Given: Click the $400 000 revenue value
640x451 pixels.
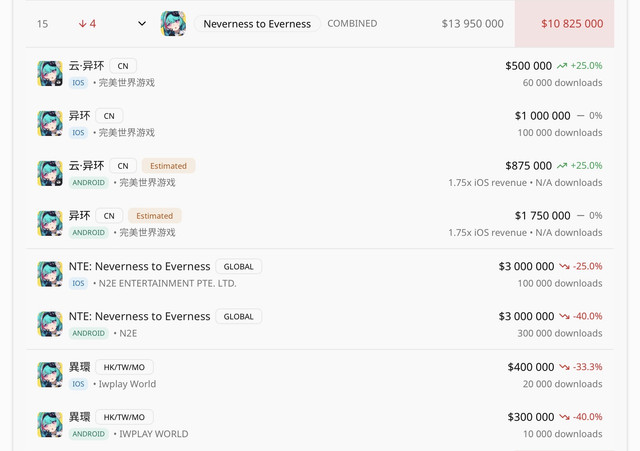Looking at the screenshot, I should click(x=531, y=367).
